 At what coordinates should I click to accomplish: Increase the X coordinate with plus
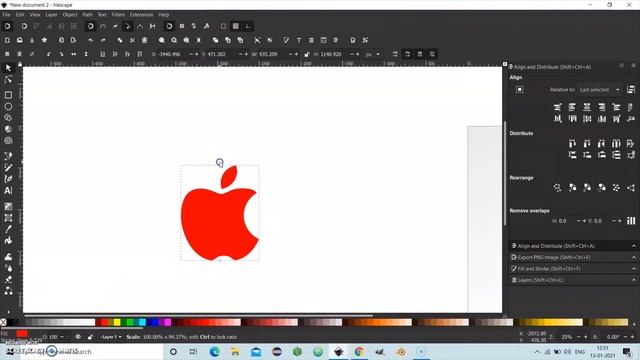[x=196, y=54]
